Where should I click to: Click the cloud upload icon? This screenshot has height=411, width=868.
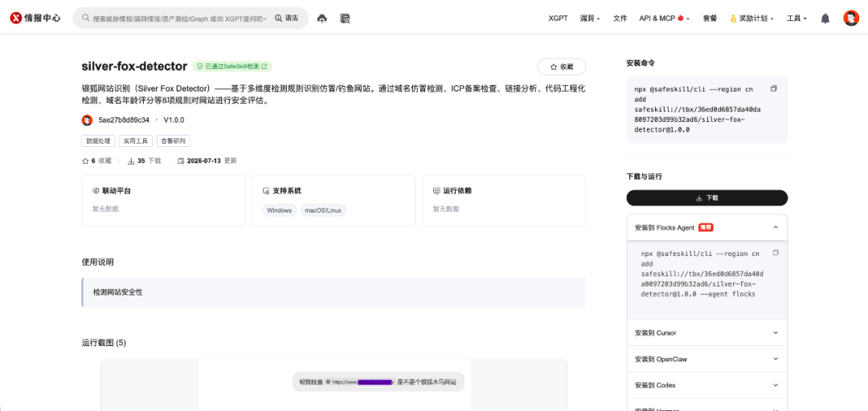[x=321, y=18]
